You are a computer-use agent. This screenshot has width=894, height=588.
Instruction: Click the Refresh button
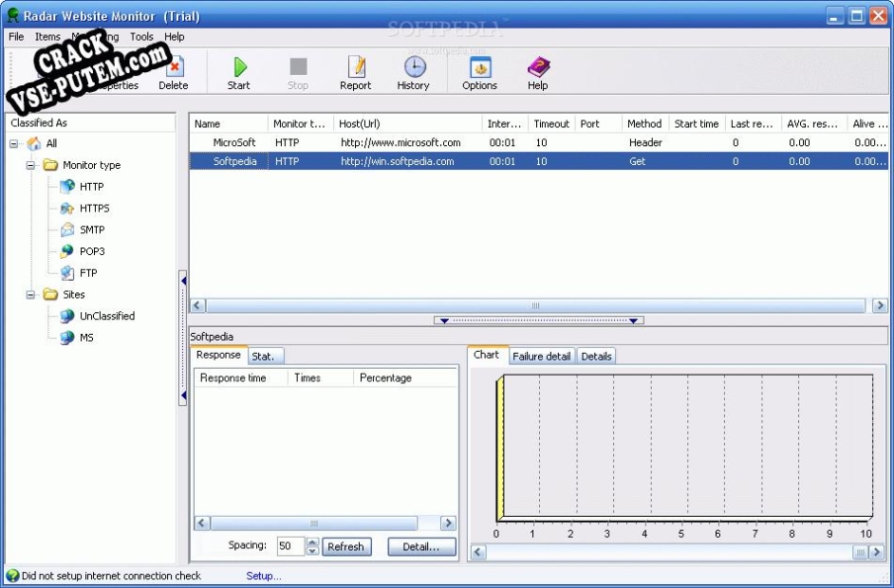coord(346,546)
